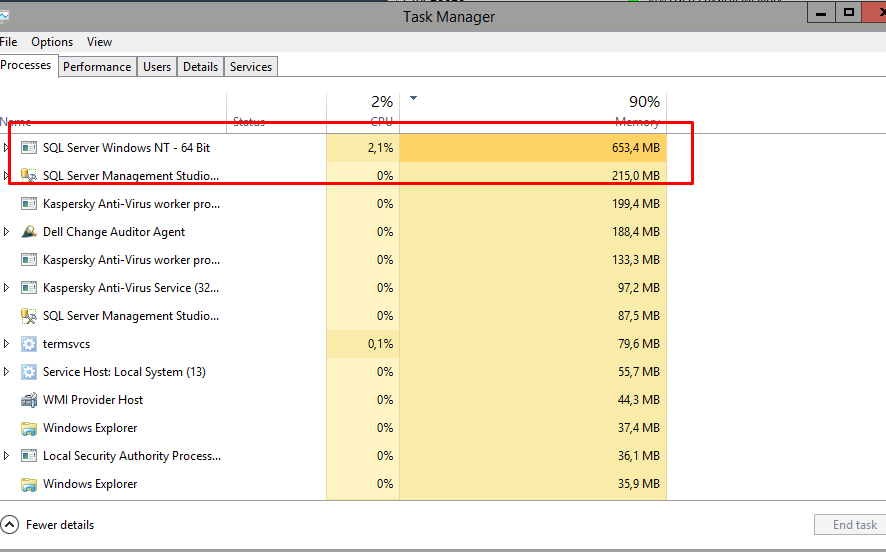Switch to the Services tab
Viewport: 886px width, 552px height.
click(x=251, y=67)
